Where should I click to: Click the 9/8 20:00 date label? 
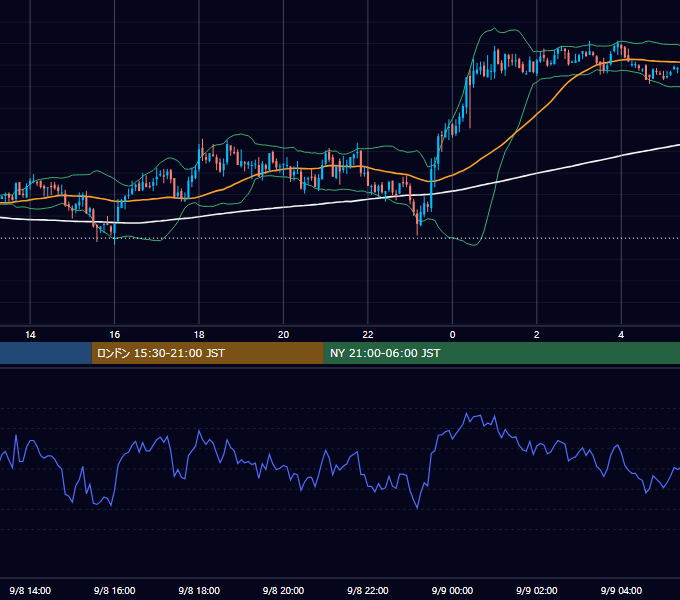tap(283, 590)
